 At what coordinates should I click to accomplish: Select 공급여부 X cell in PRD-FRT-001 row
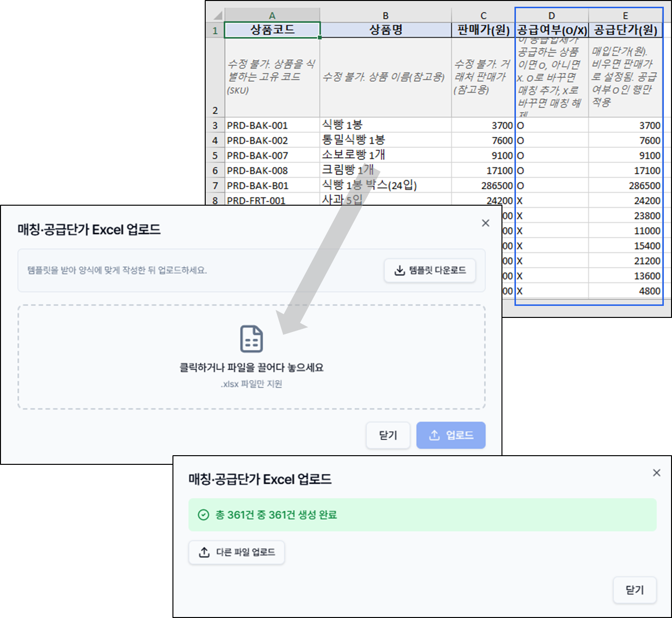(552, 200)
